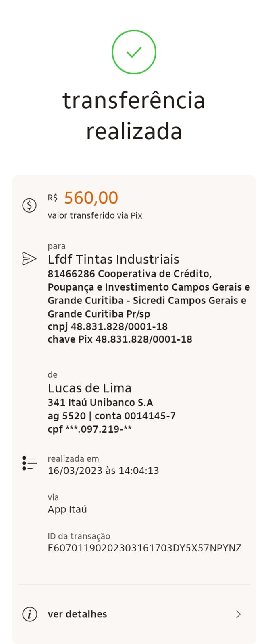The width and height of the screenshot is (268, 644).
Task: Select the transaction ID code
Action: tap(144, 548)
